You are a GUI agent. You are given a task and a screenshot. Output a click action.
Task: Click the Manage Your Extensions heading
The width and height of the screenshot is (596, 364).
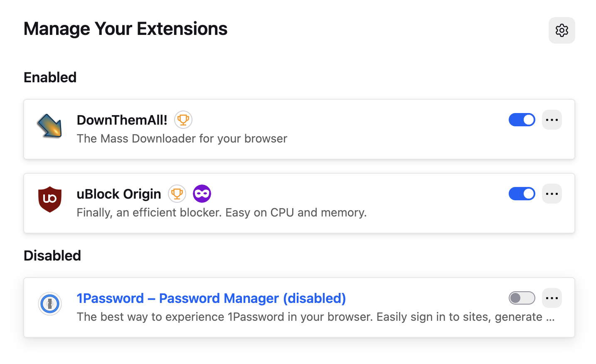tap(126, 29)
